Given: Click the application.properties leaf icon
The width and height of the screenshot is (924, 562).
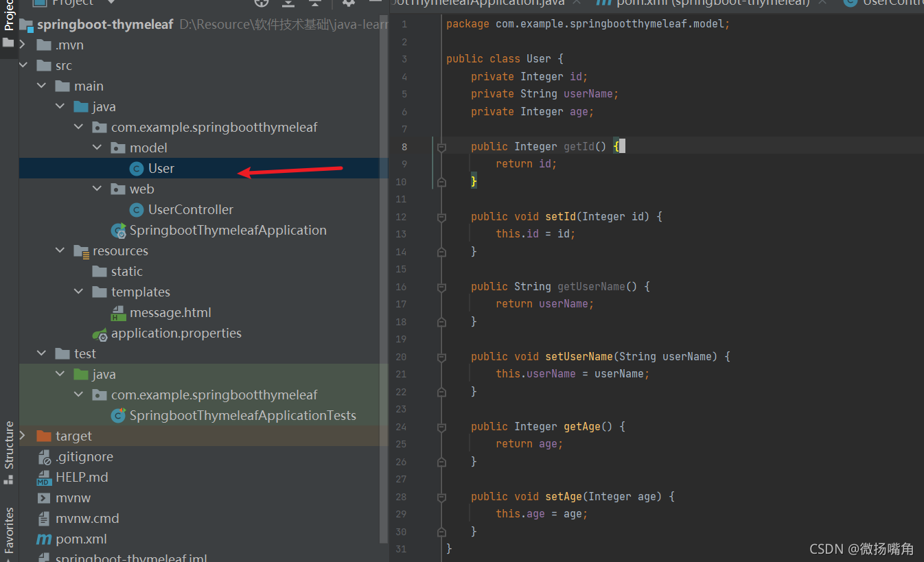Looking at the screenshot, I should 100,334.
